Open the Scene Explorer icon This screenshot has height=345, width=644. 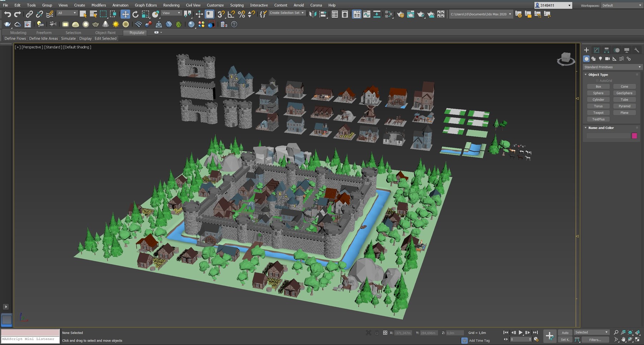pos(335,14)
